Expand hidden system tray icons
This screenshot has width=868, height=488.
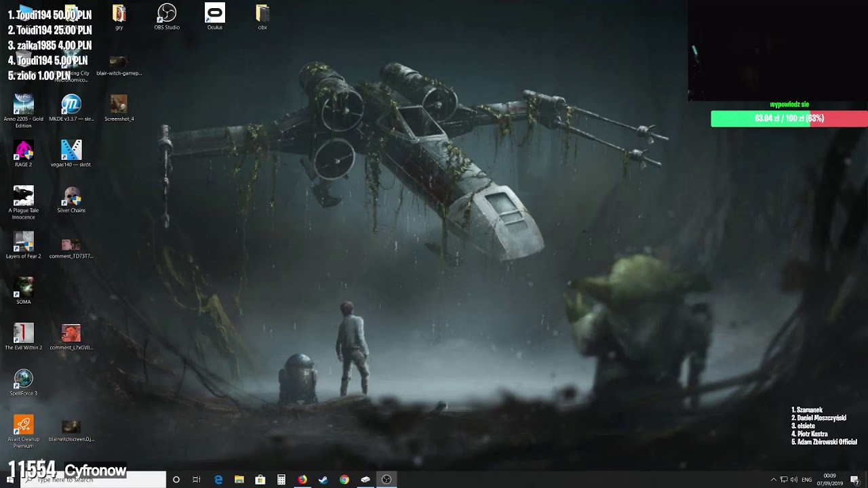point(773,479)
